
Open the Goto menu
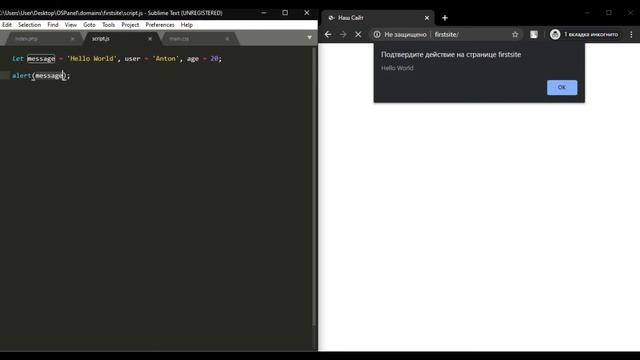click(x=89, y=25)
